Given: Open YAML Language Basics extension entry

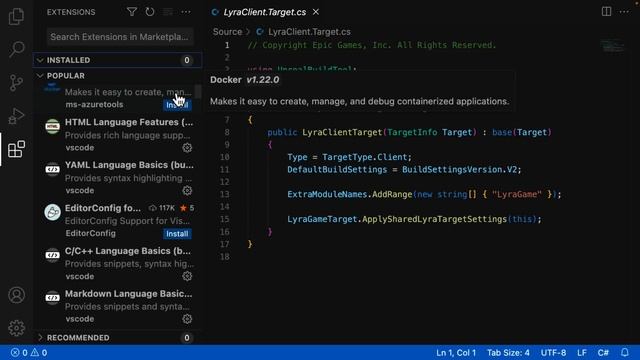Looking at the screenshot, I should pyautogui.click(x=117, y=178).
